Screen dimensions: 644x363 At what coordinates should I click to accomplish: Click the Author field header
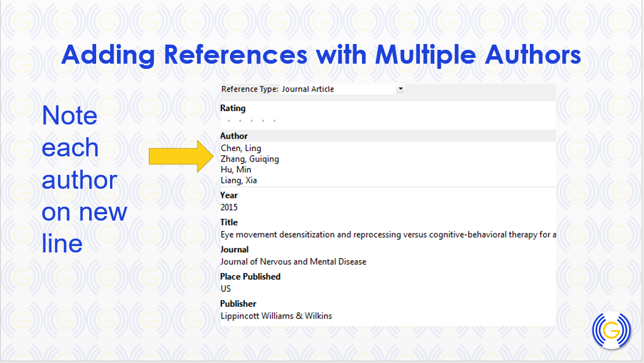(234, 136)
